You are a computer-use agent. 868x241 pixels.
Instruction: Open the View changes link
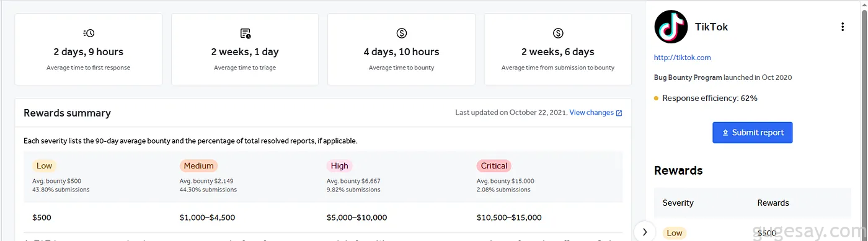(x=591, y=113)
